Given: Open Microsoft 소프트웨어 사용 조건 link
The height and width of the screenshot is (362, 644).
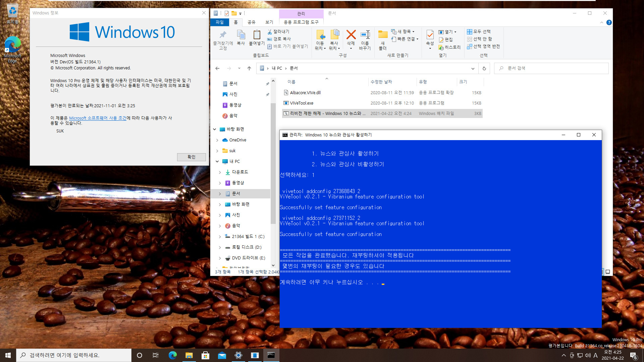Looking at the screenshot, I should coord(98,118).
